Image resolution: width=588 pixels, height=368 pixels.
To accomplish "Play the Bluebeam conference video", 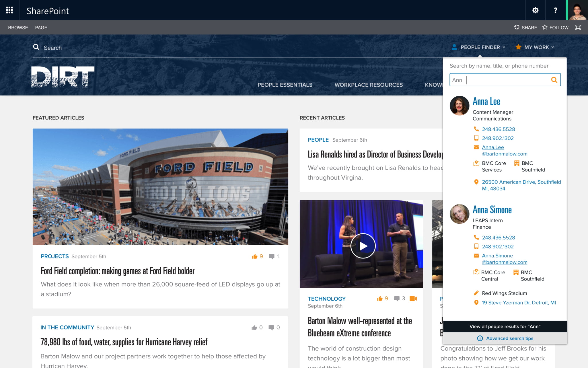I will [363, 246].
